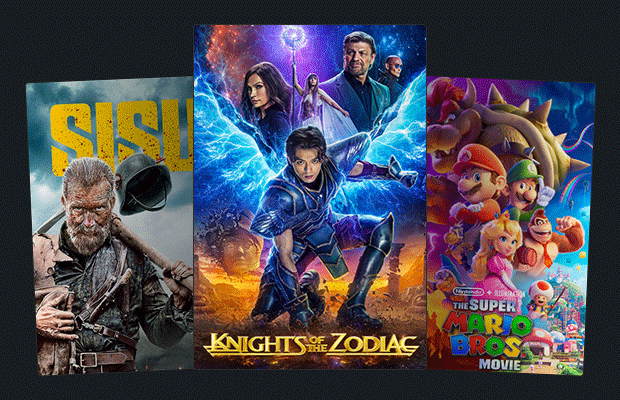620x400 pixels.
Task: Click the glowing staff orb atop Zodiac poster
Action: 294,39
